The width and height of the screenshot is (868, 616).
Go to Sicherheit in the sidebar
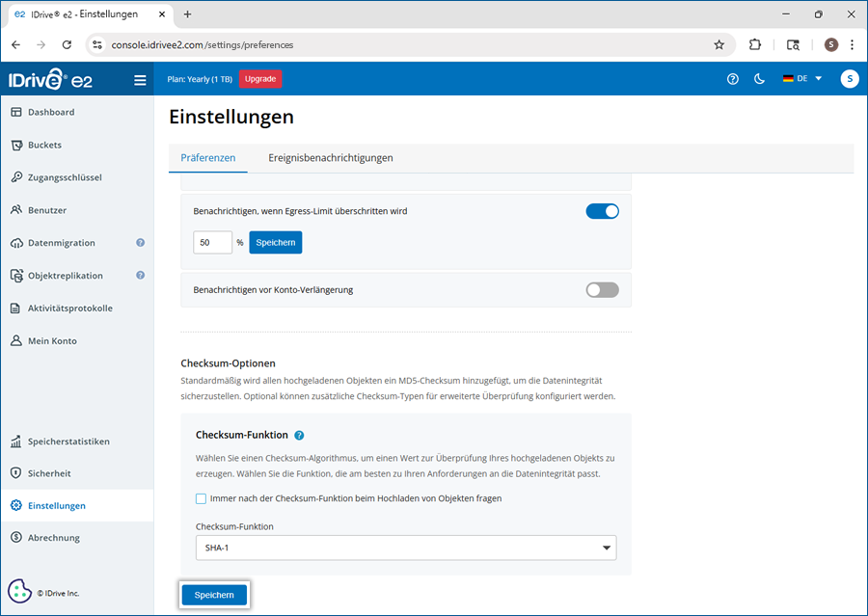[x=49, y=473]
